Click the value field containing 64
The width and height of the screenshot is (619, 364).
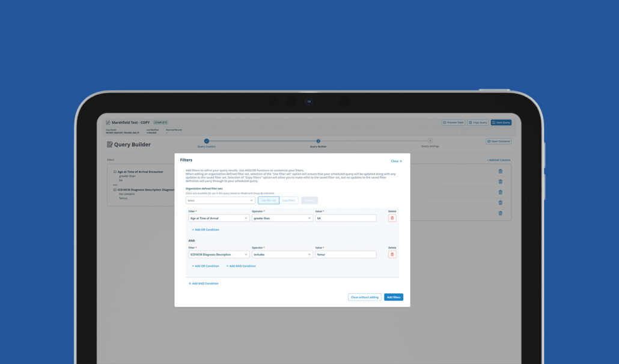tap(346, 218)
